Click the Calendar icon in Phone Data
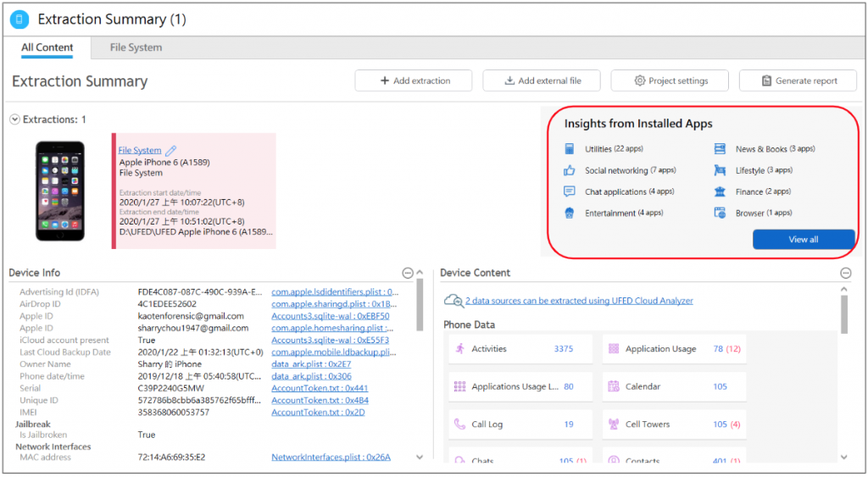 pos(614,386)
